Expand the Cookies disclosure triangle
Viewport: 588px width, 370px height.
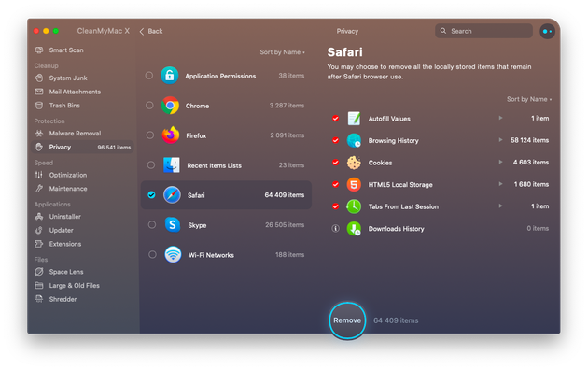coord(500,163)
